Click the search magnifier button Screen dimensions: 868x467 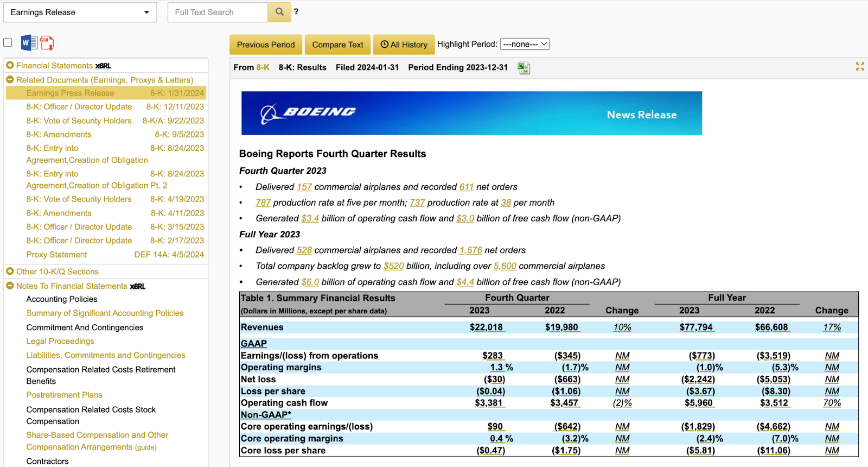pos(279,12)
